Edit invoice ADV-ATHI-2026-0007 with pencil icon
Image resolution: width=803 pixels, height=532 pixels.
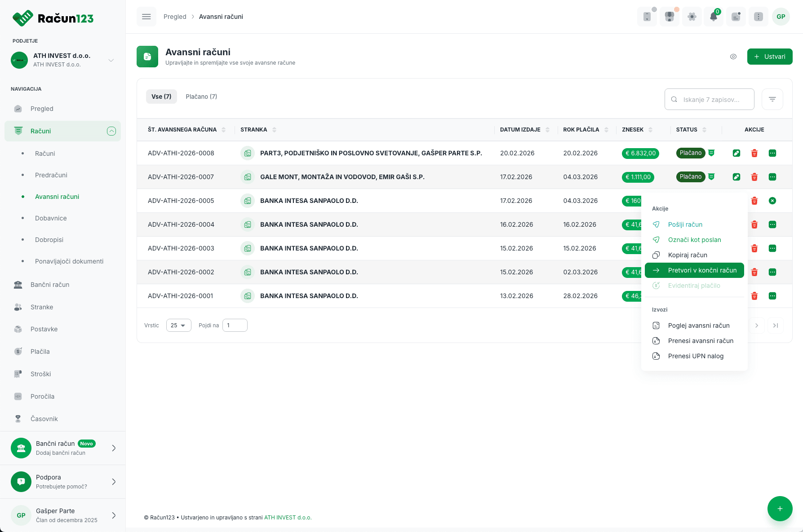point(736,177)
